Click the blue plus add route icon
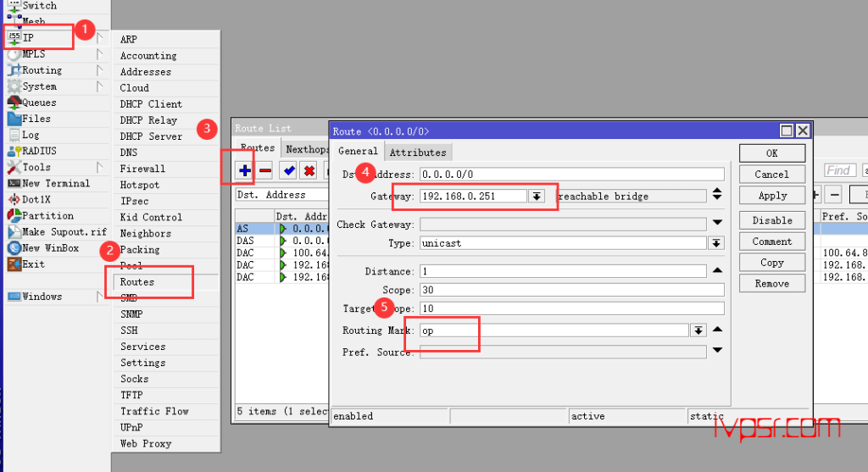This screenshot has height=472, width=868. point(245,170)
